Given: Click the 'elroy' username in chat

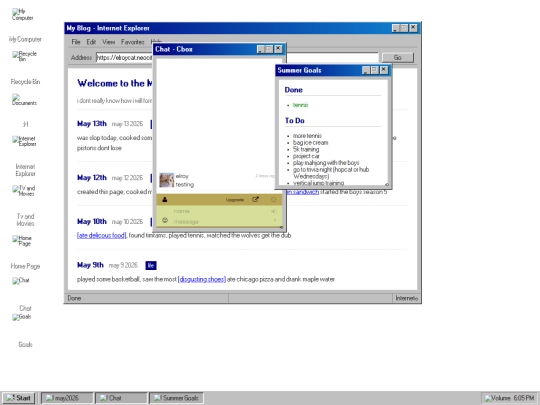Looking at the screenshot, I should [x=182, y=176].
